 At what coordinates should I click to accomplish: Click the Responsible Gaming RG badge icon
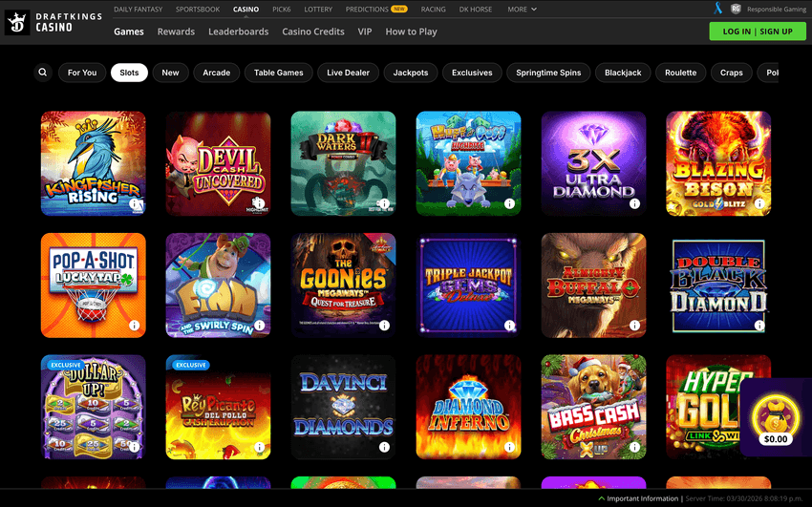(x=736, y=9)
